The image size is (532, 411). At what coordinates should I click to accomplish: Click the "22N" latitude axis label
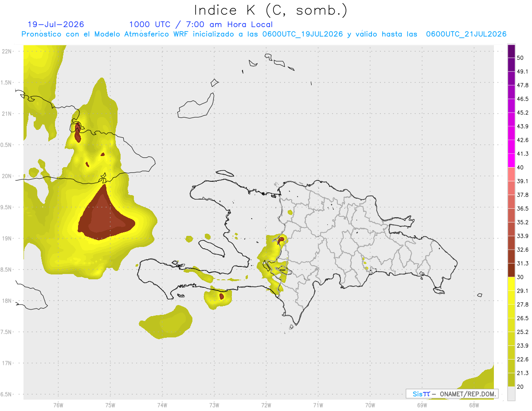7,51
